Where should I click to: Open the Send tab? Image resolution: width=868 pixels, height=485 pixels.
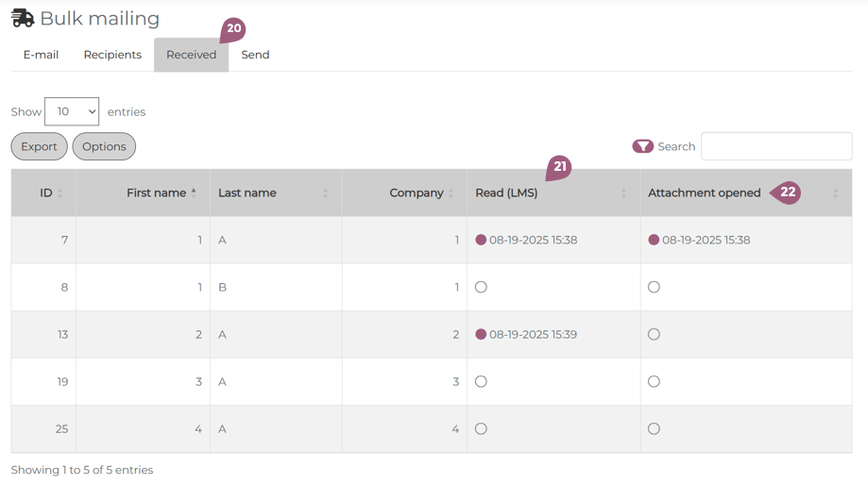coord(255,55)
